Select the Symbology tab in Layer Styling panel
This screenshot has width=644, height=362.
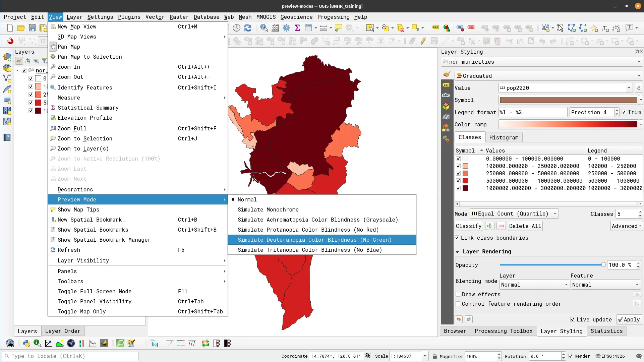pos(446,75)
